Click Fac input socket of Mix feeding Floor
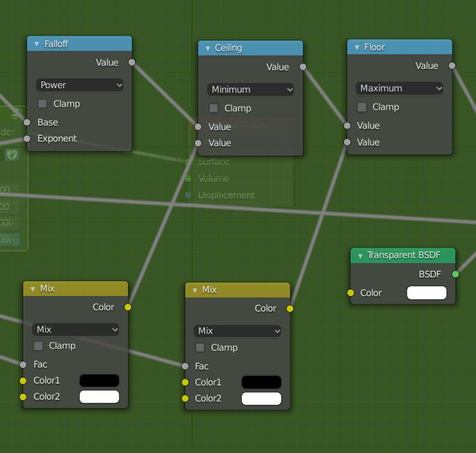 point(185,366)
